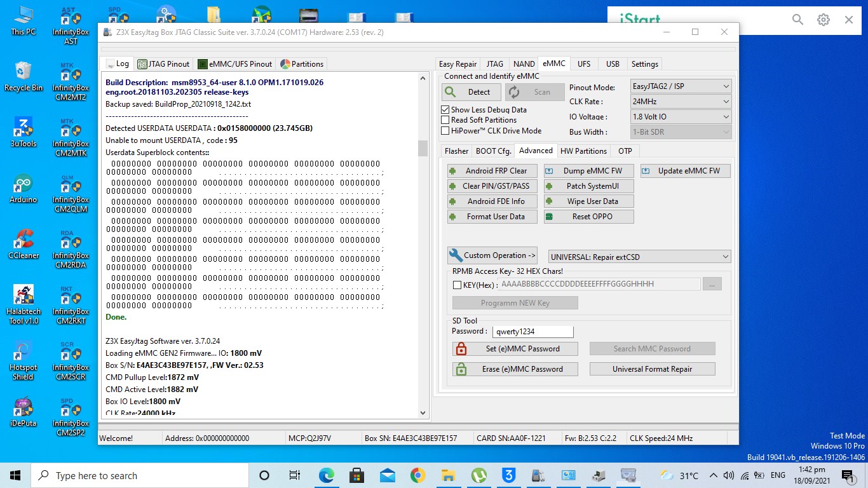Click the Detect button
This screenshot has height=488, width=868.
[470, 92]
